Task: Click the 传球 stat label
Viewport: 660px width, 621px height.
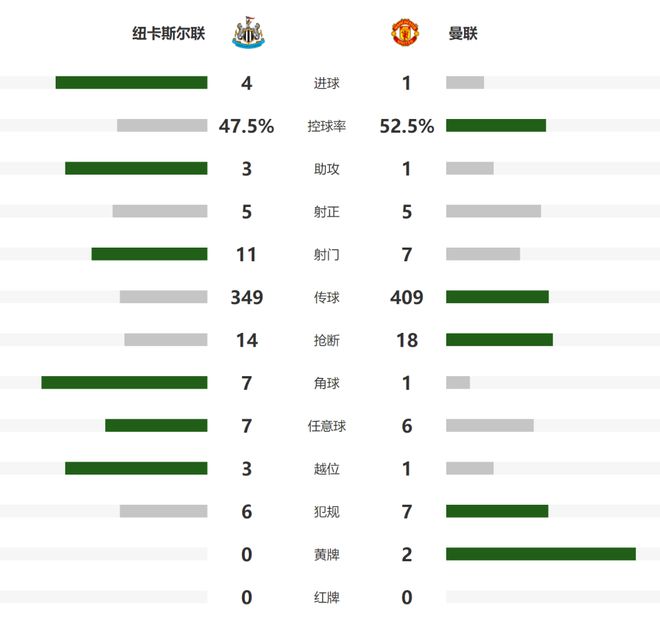Action: tap(326, 297)
